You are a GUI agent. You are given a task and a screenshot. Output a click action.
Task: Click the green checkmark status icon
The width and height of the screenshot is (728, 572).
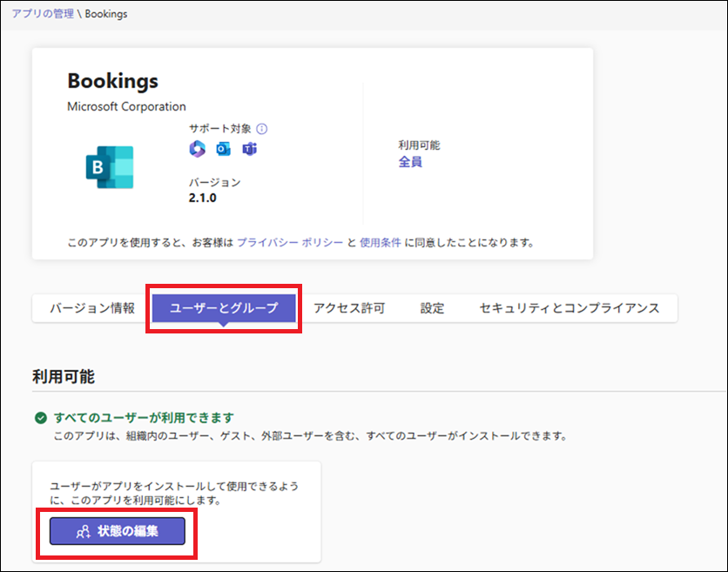pos(41,418)
